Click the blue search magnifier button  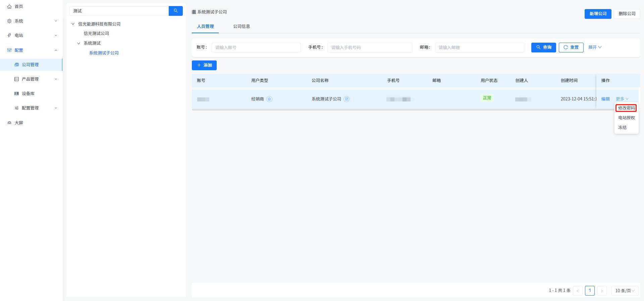175,11
